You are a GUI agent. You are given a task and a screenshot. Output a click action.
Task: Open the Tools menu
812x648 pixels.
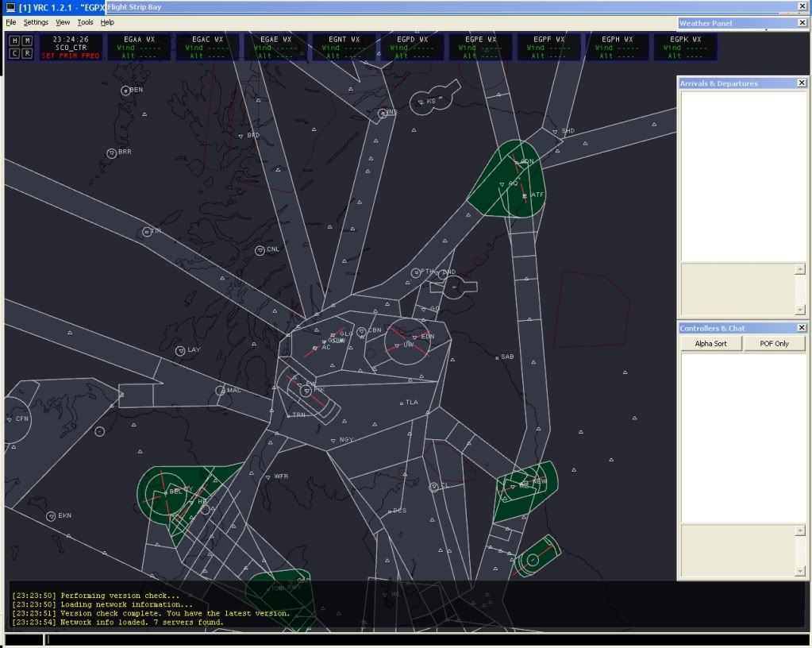85,22
